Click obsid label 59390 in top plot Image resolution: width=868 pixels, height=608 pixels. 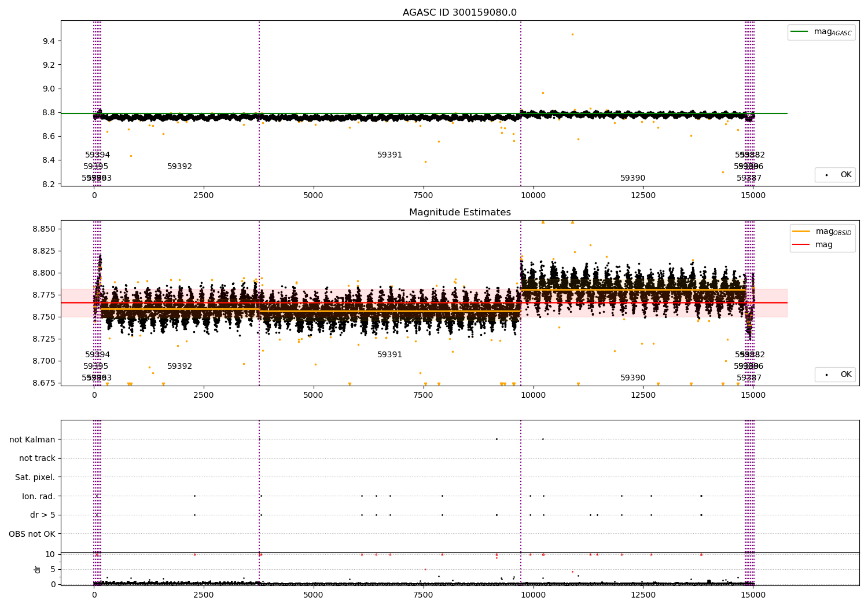(x=632, y=178)
